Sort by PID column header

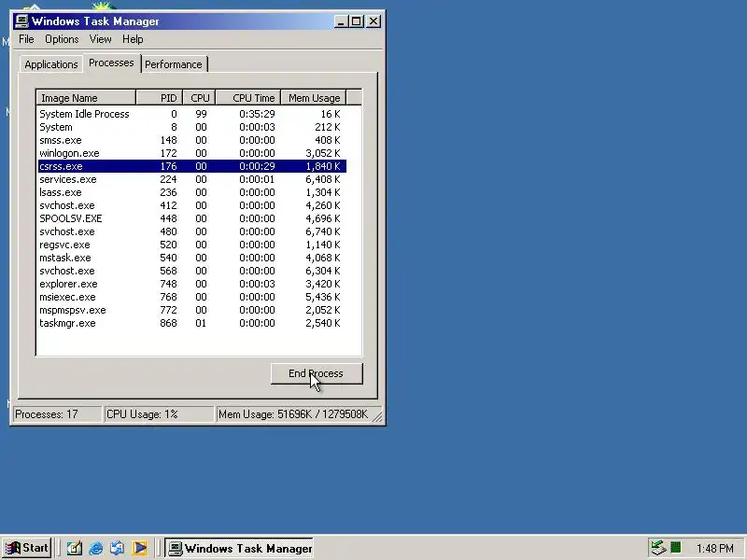[159, 98]
